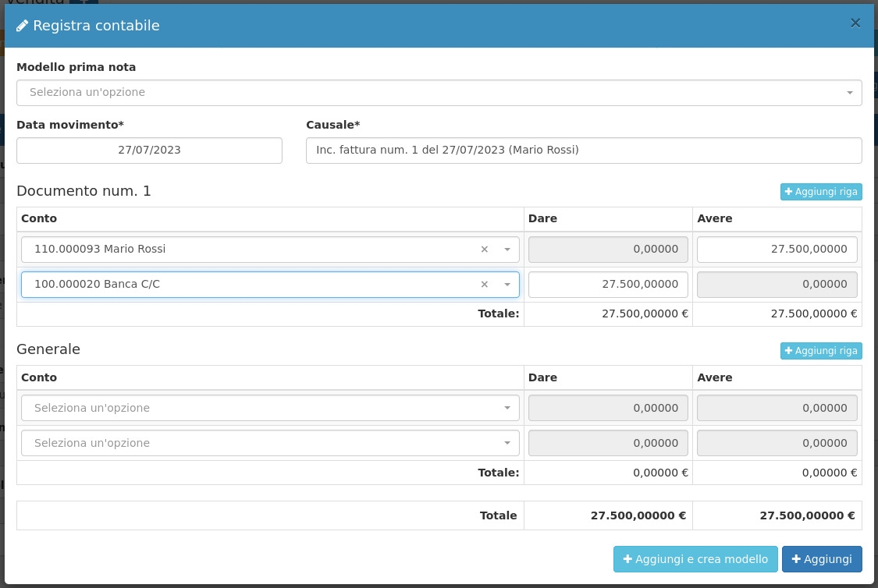Click the Dare field for Banca C/C

(608, 285)
